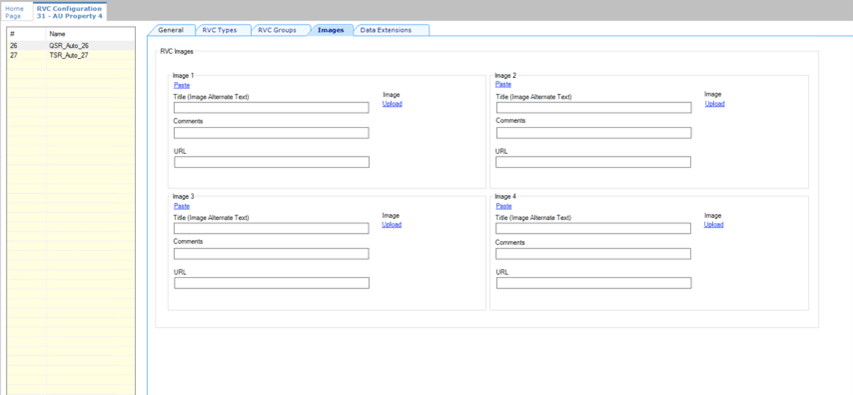Click the number 26 cell
Screen dimensions: 853x395
click(27, 46)
